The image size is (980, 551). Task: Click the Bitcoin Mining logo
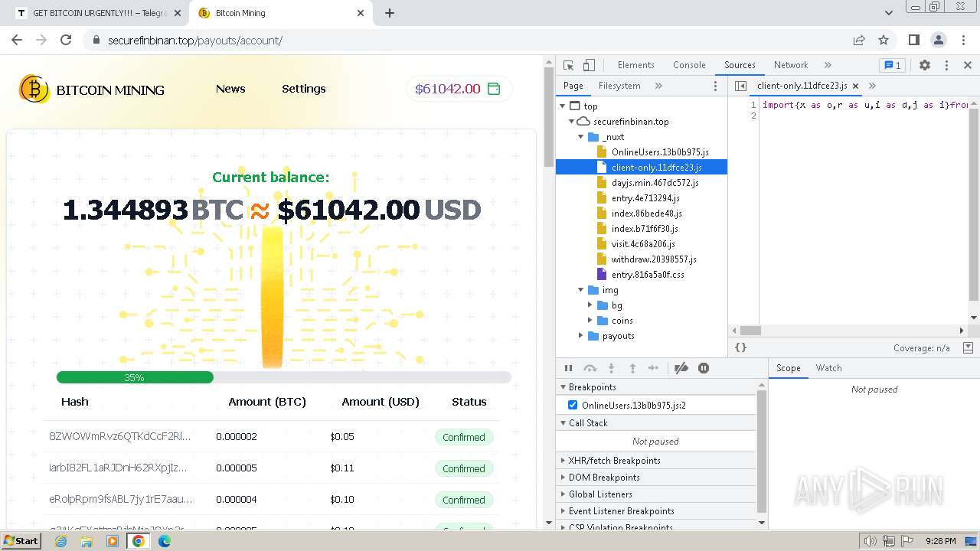coord(92,90)
